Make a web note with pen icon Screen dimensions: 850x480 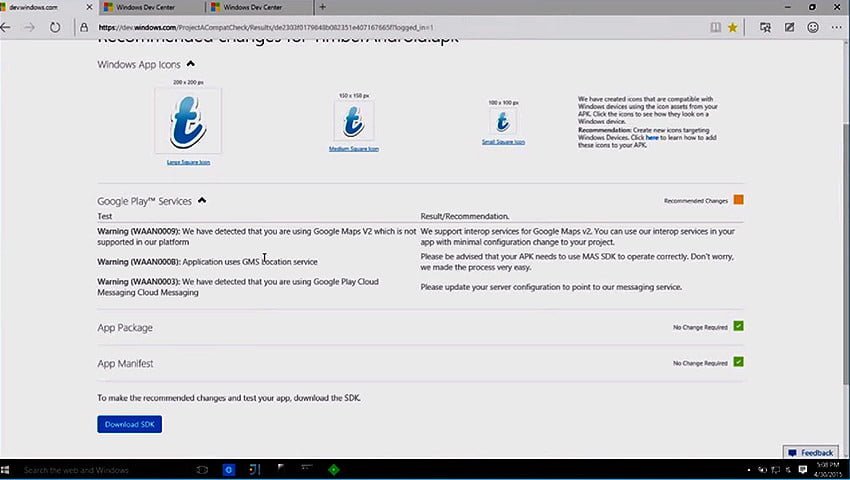[789, 27]
